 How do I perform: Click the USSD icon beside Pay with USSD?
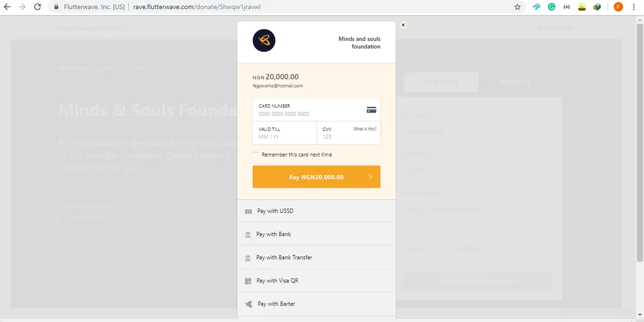249,211
